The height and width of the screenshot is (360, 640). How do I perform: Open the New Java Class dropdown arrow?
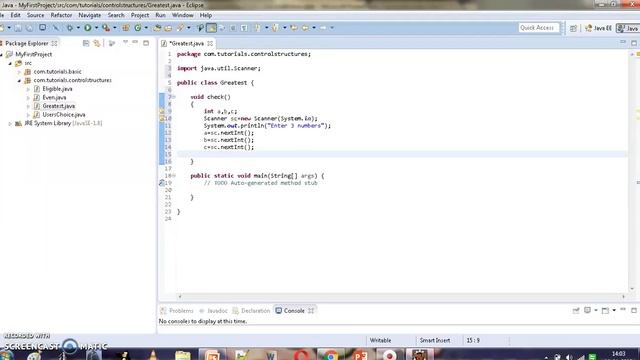click(x=146, y=28)
